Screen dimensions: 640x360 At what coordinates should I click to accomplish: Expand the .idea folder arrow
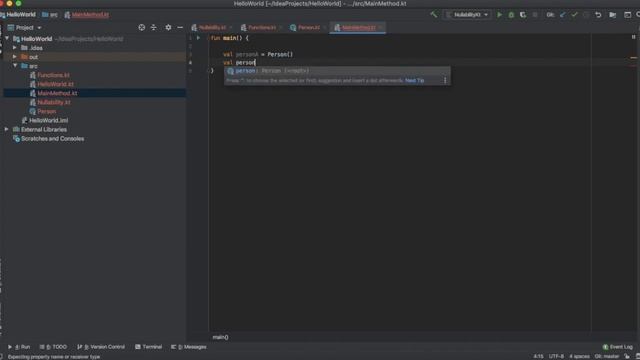[x=15, y=48]
